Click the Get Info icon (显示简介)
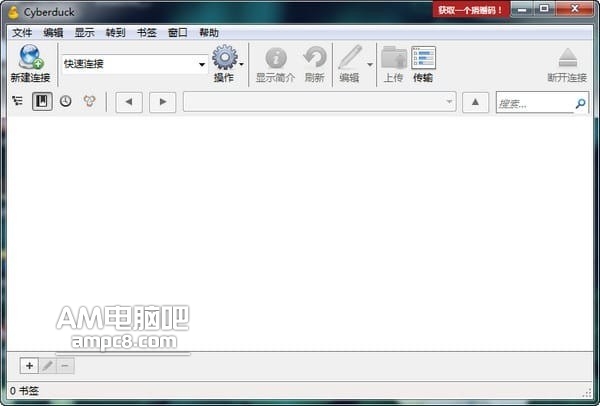 click(x=276, y=58)
